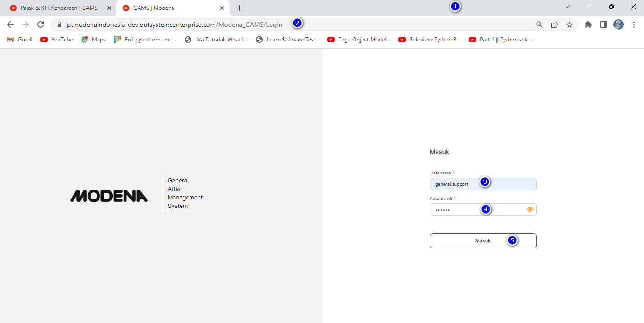Open a new tab with plus button
Viewport: 644px width, 323px height.
click(x=240, y=8)
